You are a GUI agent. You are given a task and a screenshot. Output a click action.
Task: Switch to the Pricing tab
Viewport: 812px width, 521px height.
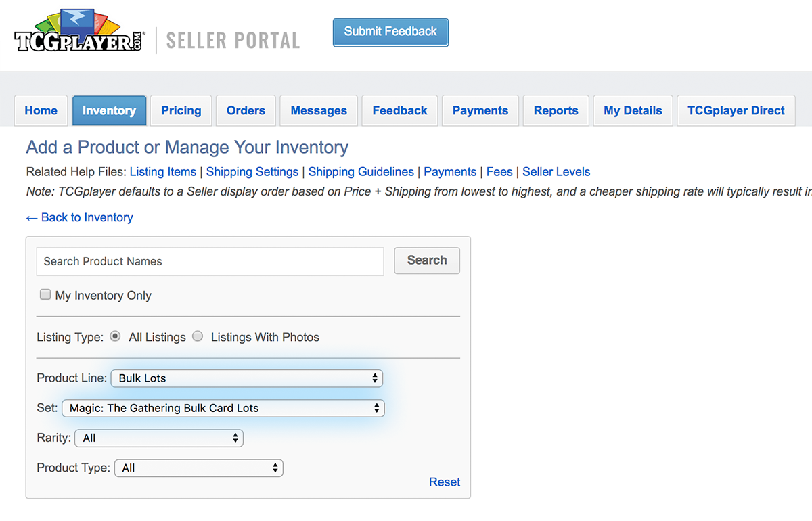181,110
